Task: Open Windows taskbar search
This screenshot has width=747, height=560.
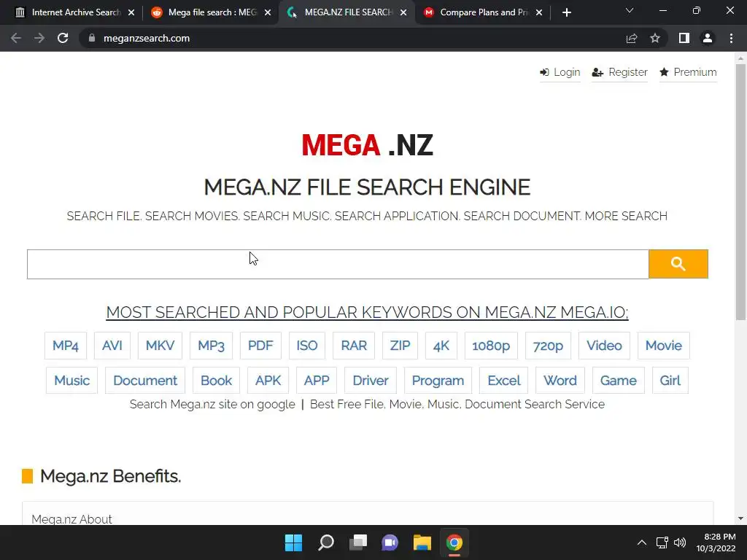Action: point(326,542)
